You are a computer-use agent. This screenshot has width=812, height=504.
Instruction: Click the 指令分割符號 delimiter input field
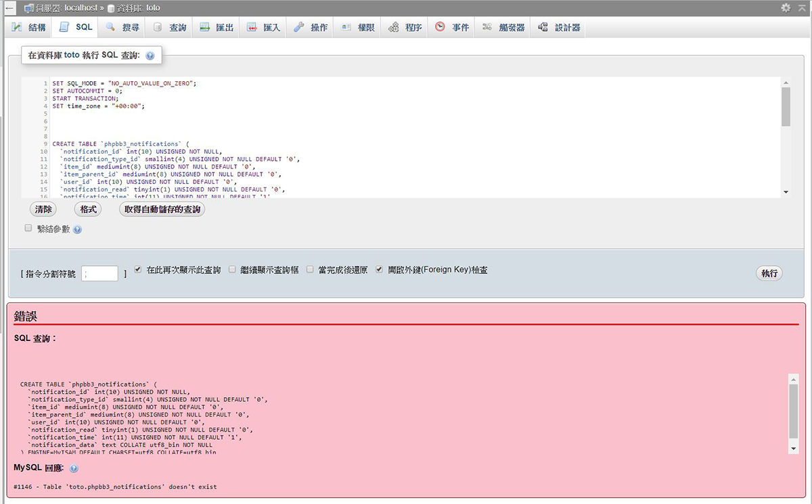coord(99,273)
